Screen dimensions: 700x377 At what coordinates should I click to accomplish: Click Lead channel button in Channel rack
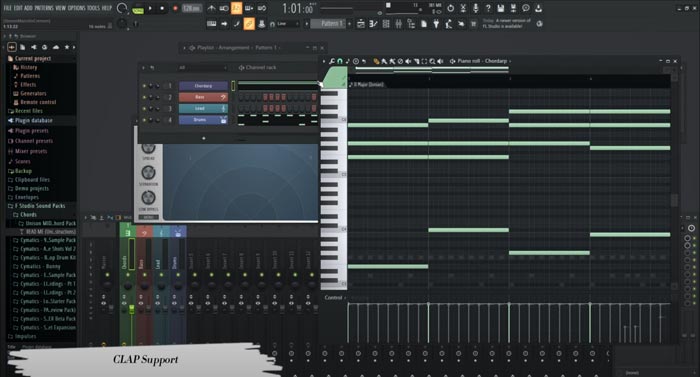tap(203, 109)
